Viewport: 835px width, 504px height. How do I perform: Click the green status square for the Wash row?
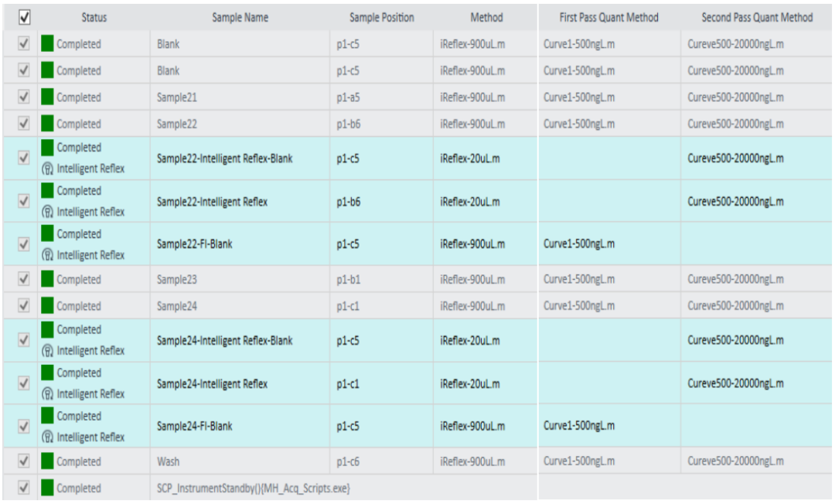47,461
